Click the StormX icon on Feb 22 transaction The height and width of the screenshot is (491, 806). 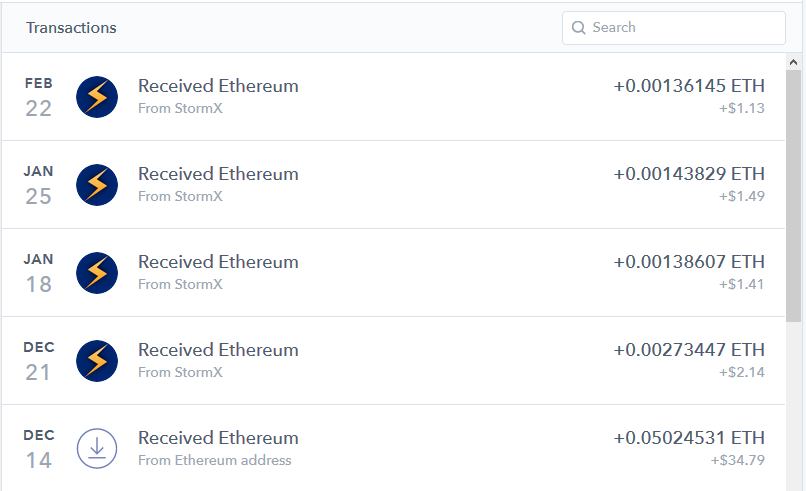(x=97, y=96)
